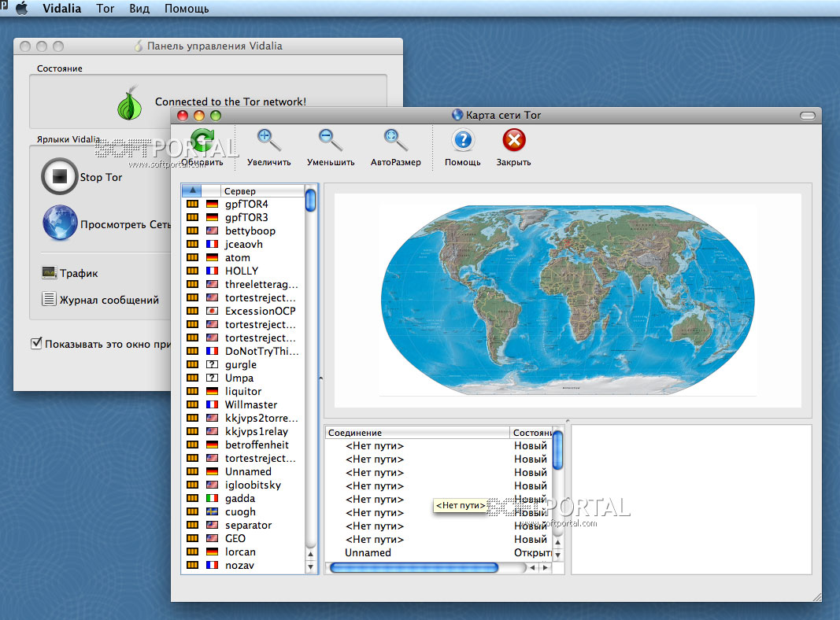The height and width of the screenshot is (620, 840).
Task: Click the Zoom Out (Уменьшить) magnifier icon
Action: (330, 141)
